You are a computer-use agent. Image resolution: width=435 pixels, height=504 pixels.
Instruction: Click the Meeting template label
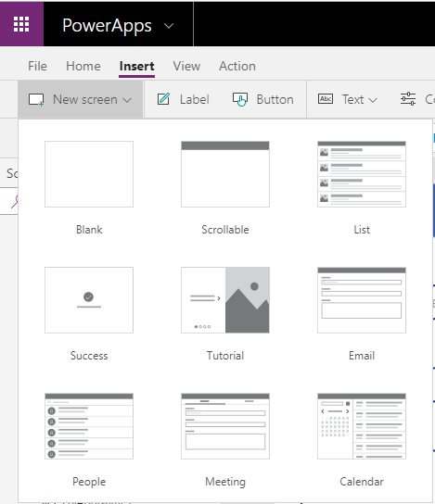click(225, 482)
